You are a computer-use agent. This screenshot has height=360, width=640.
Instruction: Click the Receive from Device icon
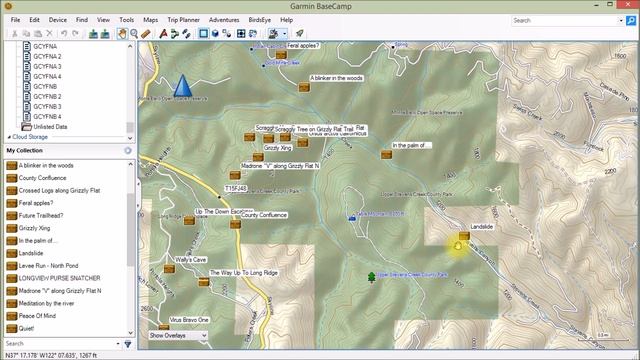click(x=105, y=34)
